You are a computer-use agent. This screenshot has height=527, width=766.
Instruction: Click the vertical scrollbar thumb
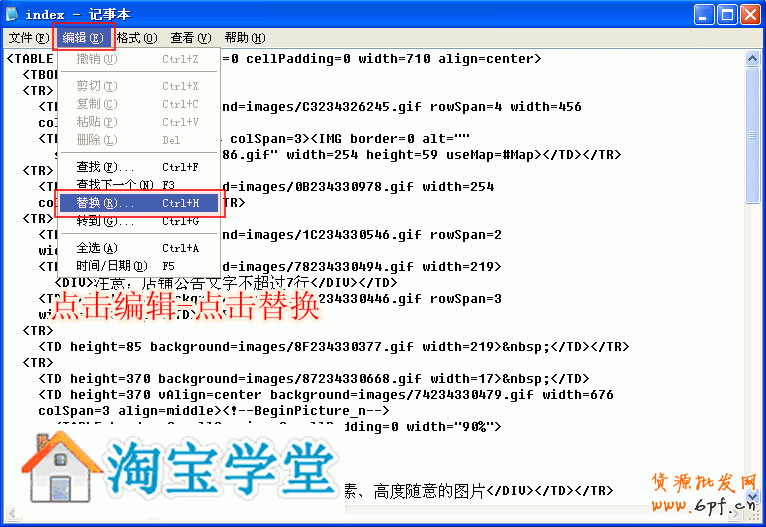click(752, 135)
